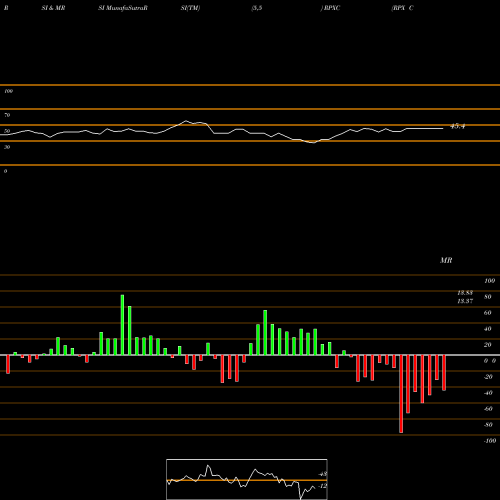
Task: Click the SI & MR header text
Action: pyautogui.click(x=53, y=8)
